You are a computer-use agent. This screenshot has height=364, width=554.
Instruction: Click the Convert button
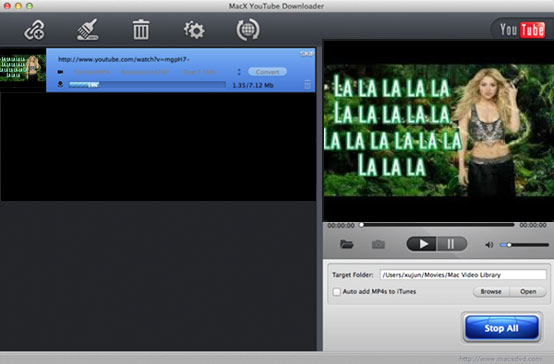point(267,72)
